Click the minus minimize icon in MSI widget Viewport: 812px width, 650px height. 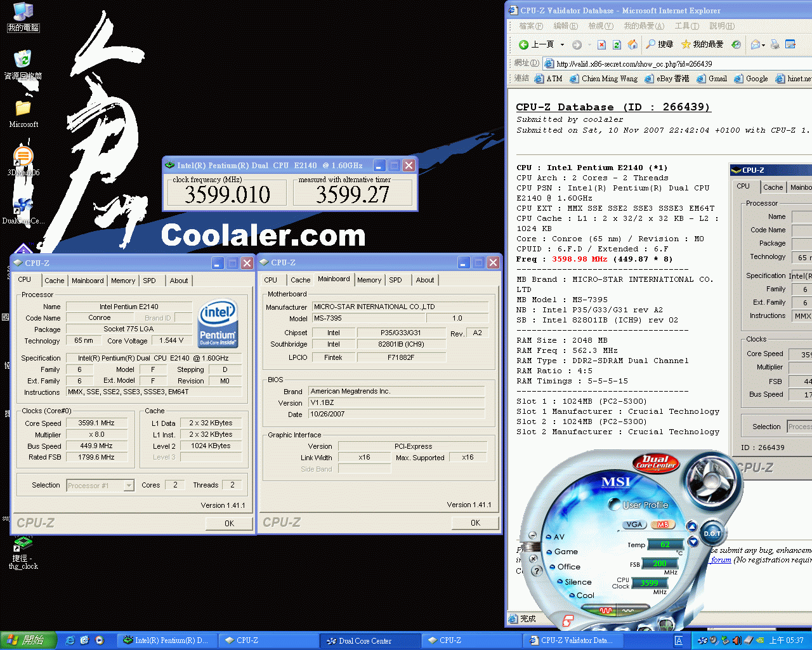[x=532, y=535]
